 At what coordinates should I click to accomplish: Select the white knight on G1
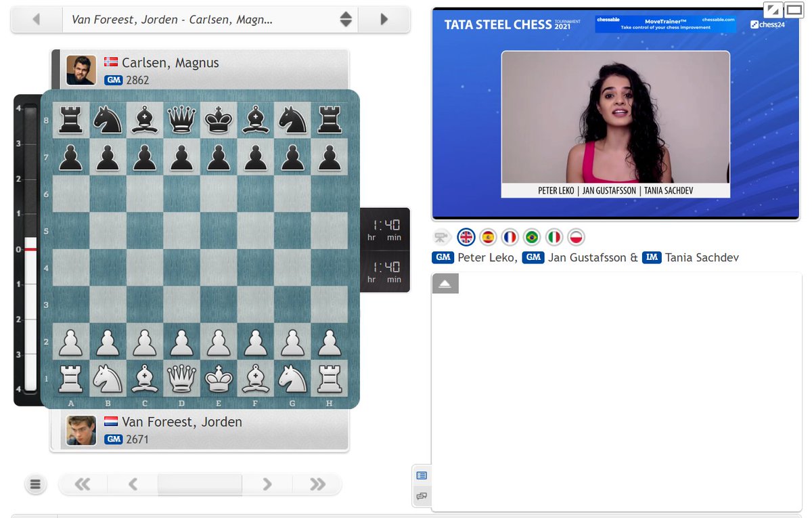pyautogui.click(x=292, y=378)
